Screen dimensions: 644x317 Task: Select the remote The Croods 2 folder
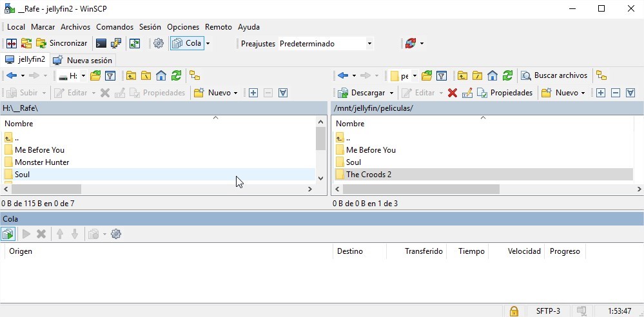coord(483,175)
